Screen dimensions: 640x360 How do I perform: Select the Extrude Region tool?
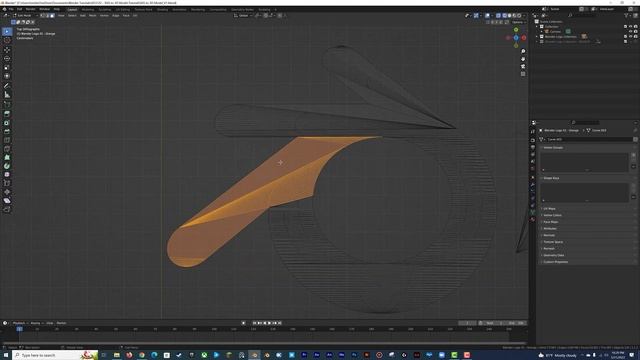tap(7, 114)
